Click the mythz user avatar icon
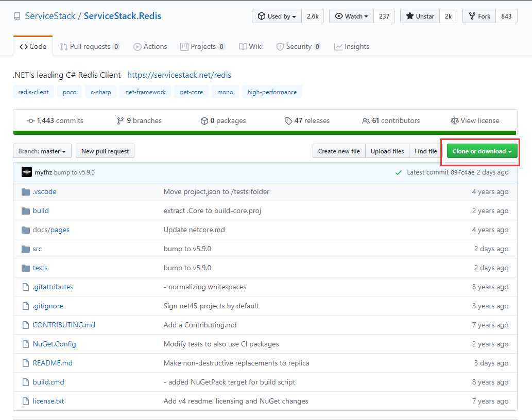This screenshot has width=532, height=420. [x=27, y=172]
